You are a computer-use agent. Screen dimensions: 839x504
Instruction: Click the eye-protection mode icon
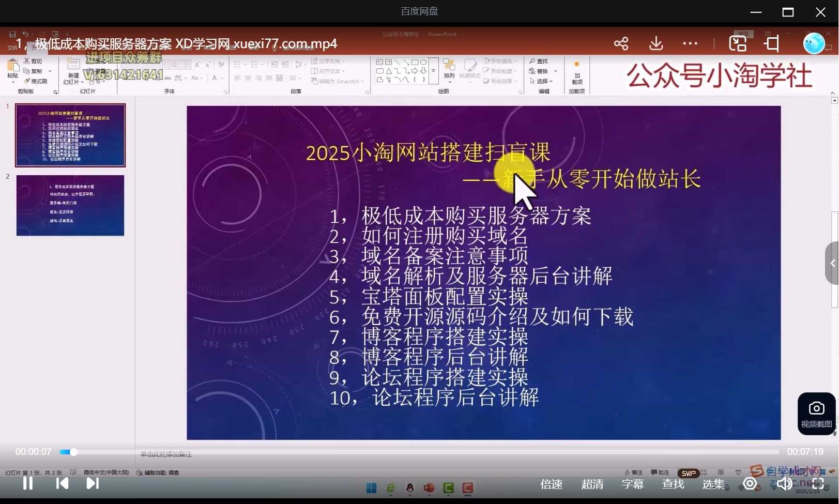[x=749, y=484]
